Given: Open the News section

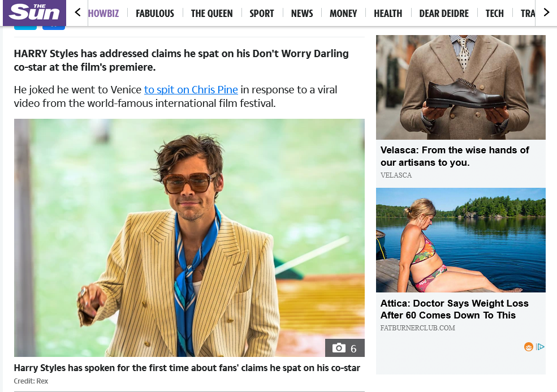Looking at the screenshot, I should (302, 14).
